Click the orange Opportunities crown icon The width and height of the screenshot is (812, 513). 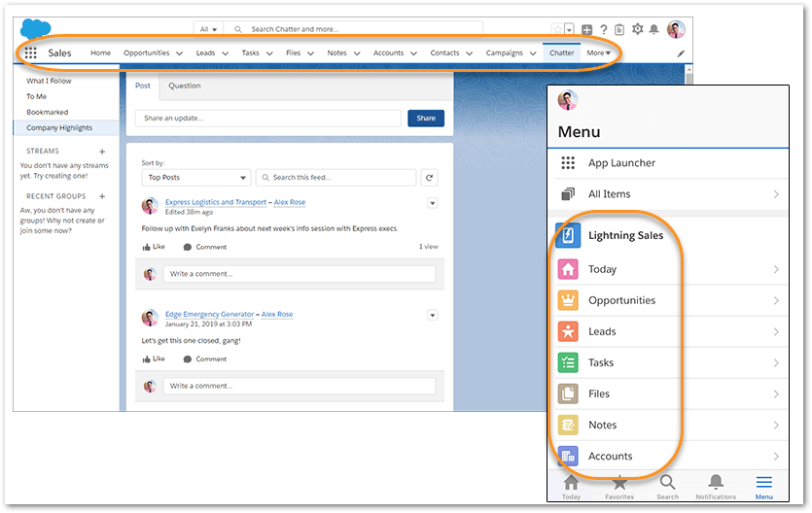click(x=568, y=300)
